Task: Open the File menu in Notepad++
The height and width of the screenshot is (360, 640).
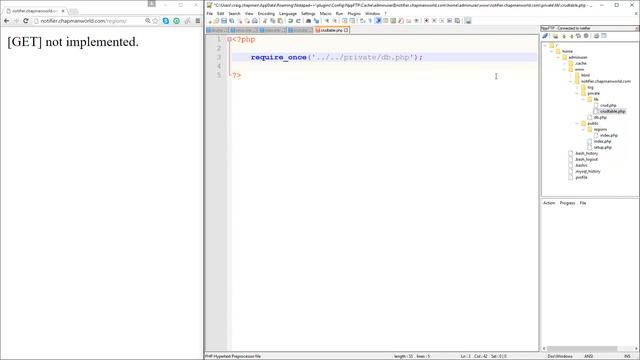Action: pos(209,13)
